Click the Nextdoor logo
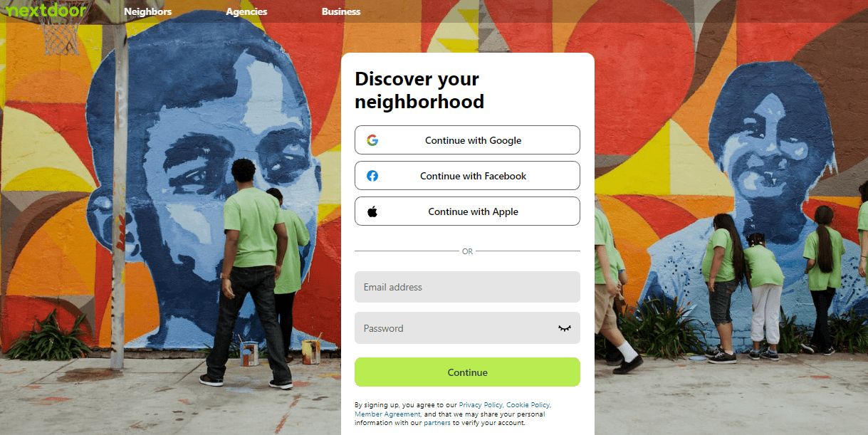 point(46,11)
